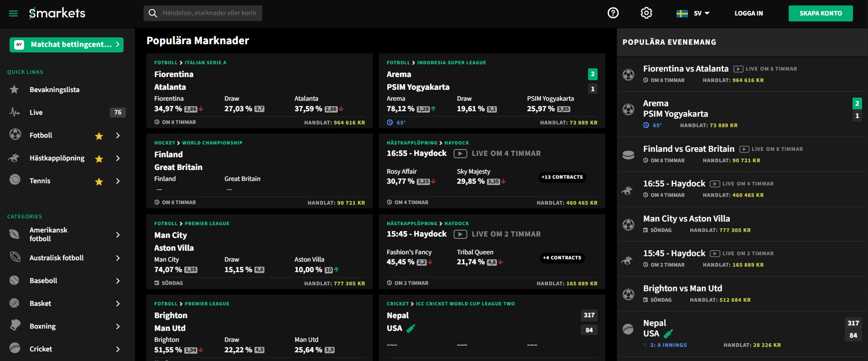Viewport: 868px width, 361px height.
Task: Click the Bevakningslista star icon
Action: click(15, 89)
